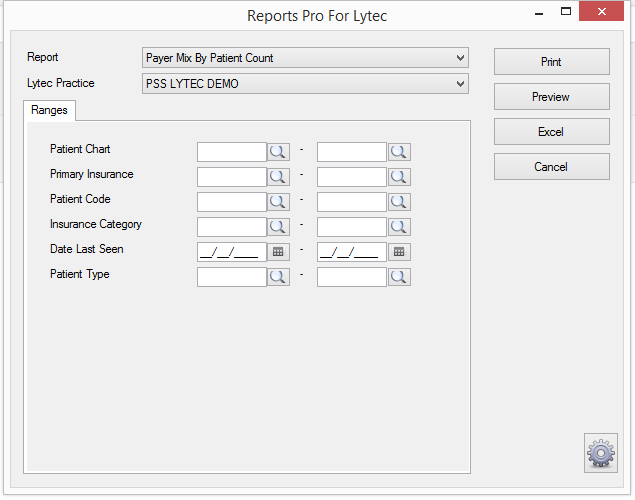This screenshot has height=500, width=635.
Task: Expand the Report dropdown list
Action: (460, 58)
